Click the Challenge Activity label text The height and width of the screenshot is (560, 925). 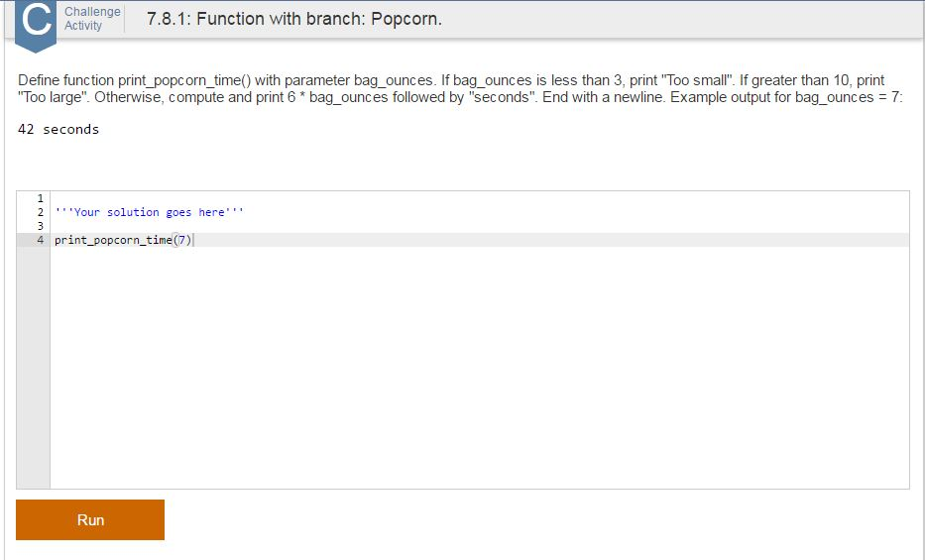(92, 19)
